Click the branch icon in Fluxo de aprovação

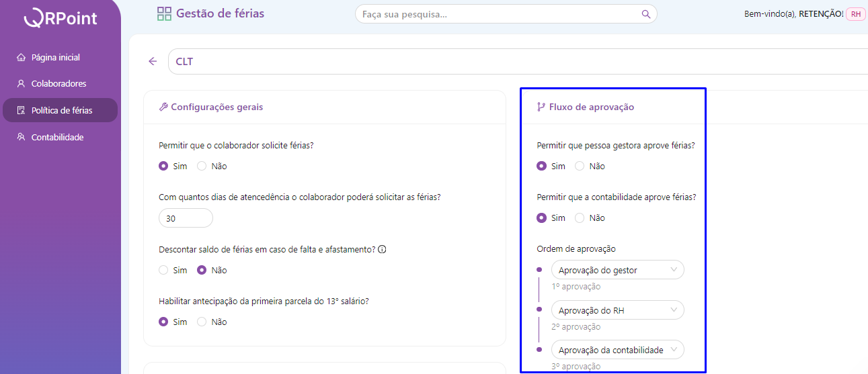[x=541, y=107]
